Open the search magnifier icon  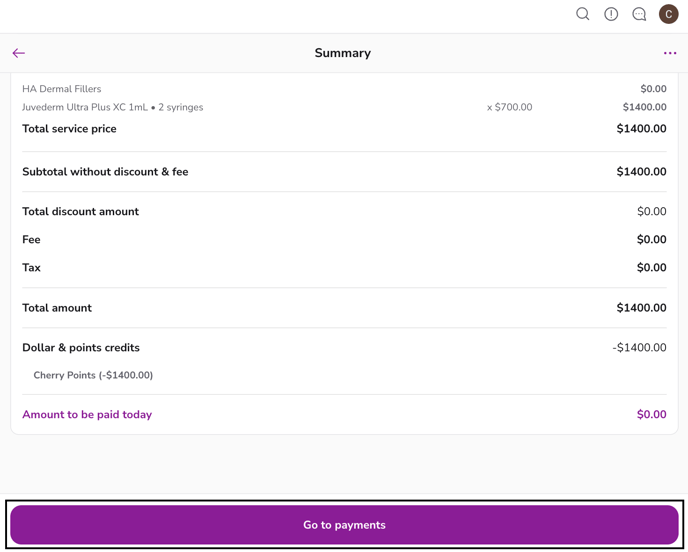coord(582,14)
